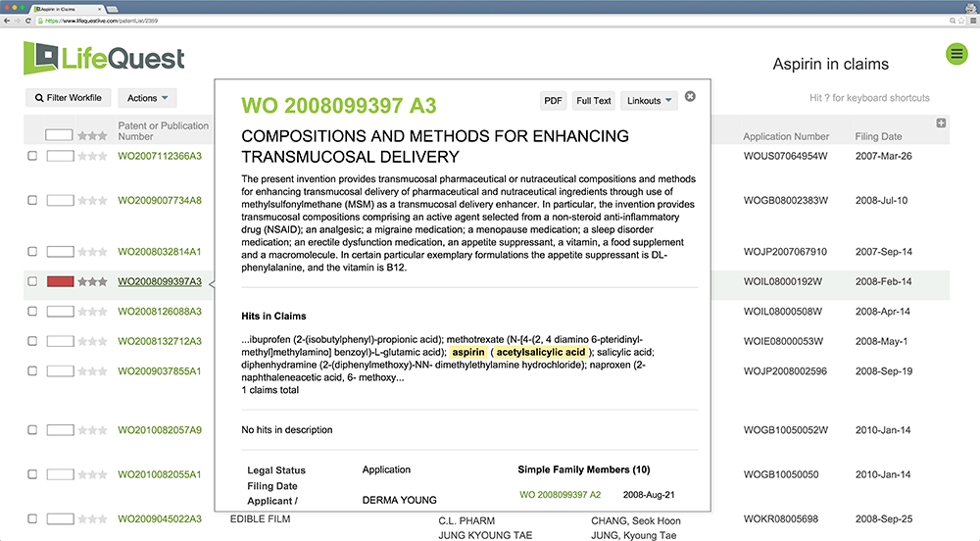Click the red color tag of WO2008099397A3
980x541 pixels.
point(60,281)
